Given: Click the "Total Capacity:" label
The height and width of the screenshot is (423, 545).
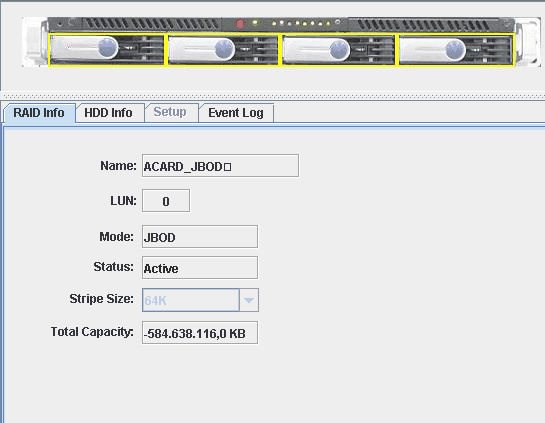Looking at the screenshot, I should pos(92,332).
